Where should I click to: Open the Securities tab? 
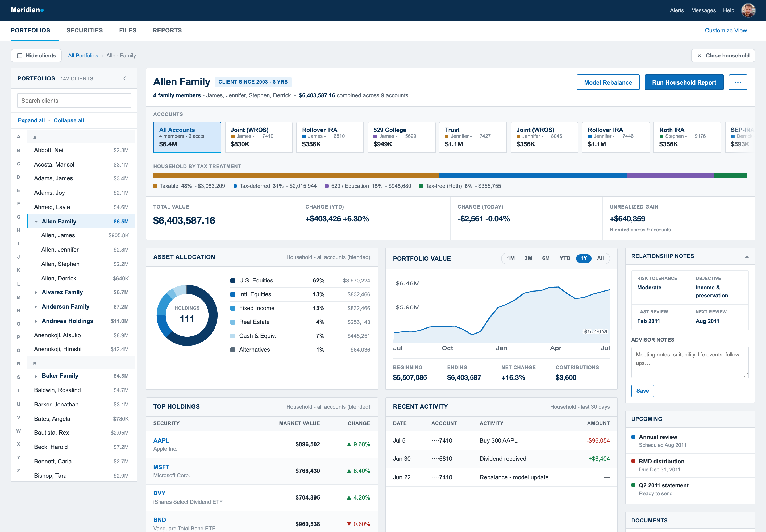[x=85, y=30]
